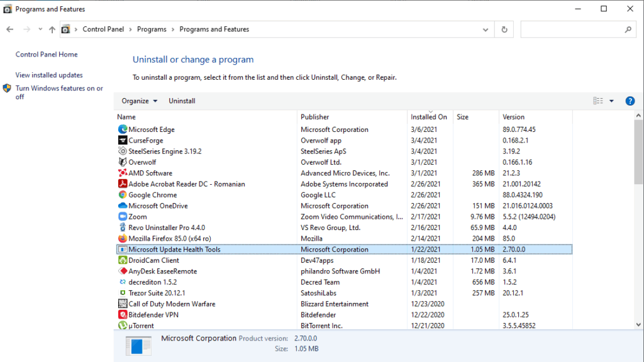
Task: Click the Mozilla Firefox icon
Action: (x=123, y=238)
